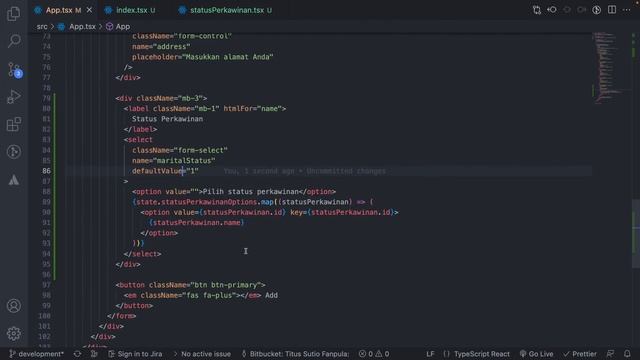640x360 pixels.
Task: Open Problems via errors and warnings count
Action: click(x=374, y=354)
